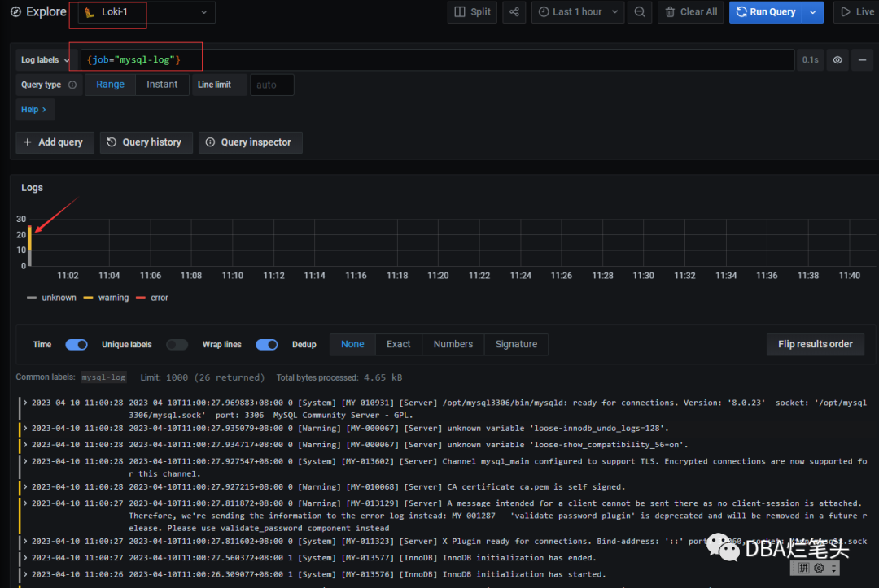This screenshot has height=588, width=879.
Task: Toggle query visibility with the eye icon
Action: (x=837, y=60)
